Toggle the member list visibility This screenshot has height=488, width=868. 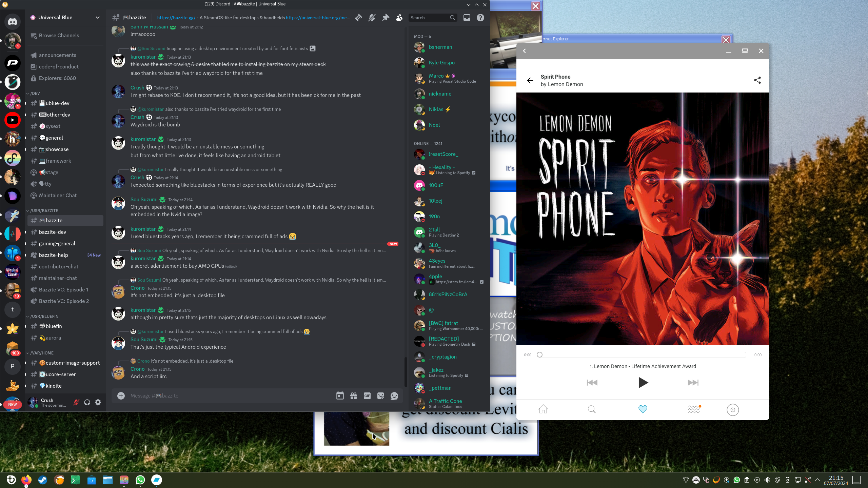click(399, 18)
